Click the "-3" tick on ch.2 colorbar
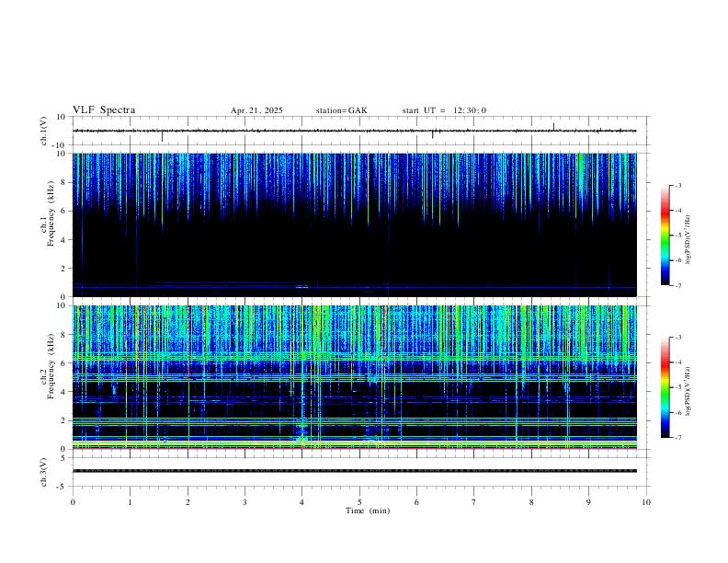Viewport: 728px width, 563px height. click(x=678, y=338)
